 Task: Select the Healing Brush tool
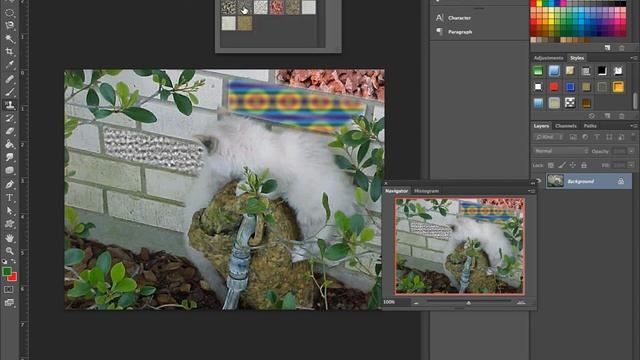(9, 78)
